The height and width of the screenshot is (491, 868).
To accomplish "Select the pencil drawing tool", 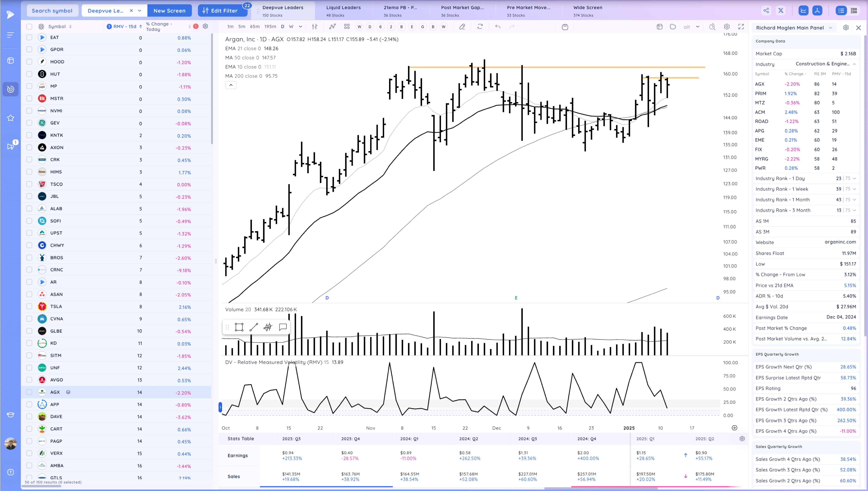I will [x=462, y=27].
